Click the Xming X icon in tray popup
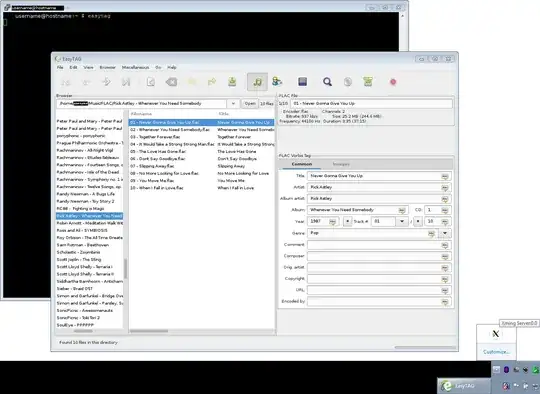This screenshot has width=540, height=394. [x=496, y=334]
